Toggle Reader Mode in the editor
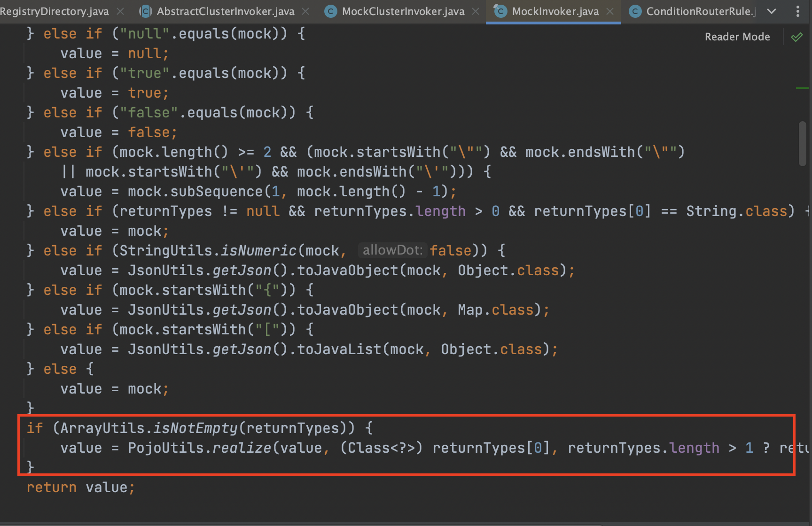812x526 pixels. (737, 37)
